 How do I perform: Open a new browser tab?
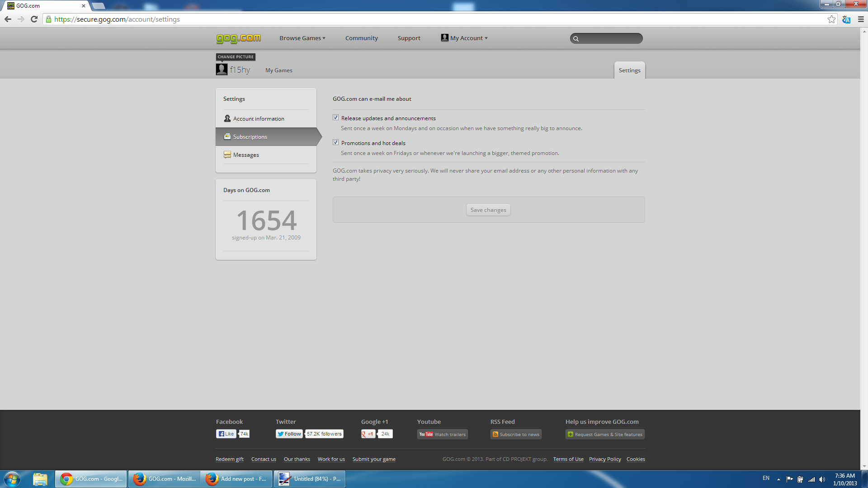tap(99, 6)
